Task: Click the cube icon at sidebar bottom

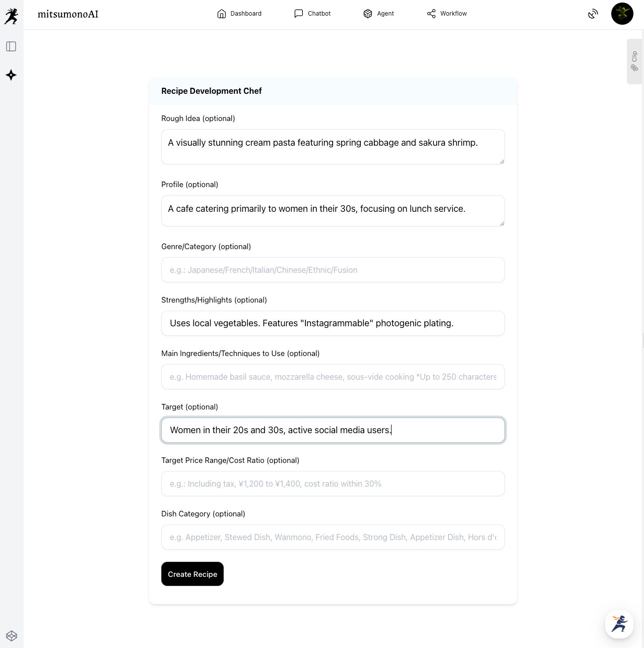Action: [x=12, y=636]
